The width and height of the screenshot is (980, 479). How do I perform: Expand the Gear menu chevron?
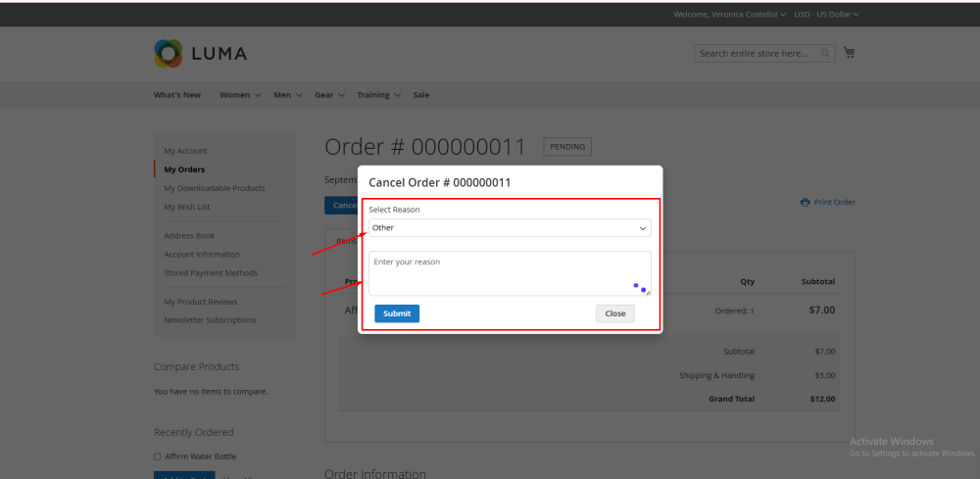coord(341,95)
